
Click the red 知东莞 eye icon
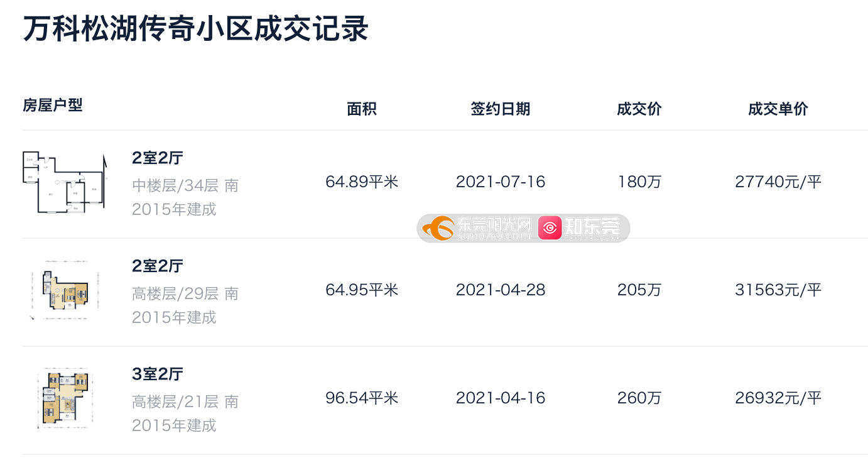(x=550, y=228)
